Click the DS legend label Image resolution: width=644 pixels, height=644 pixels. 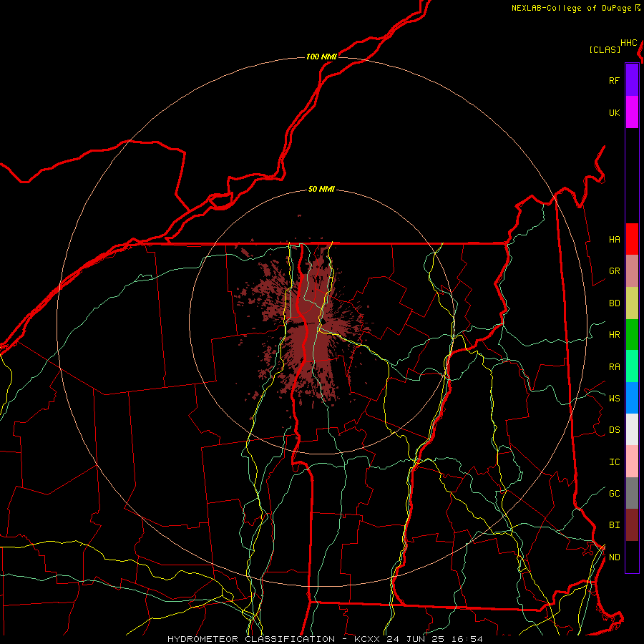pos(614,430)
